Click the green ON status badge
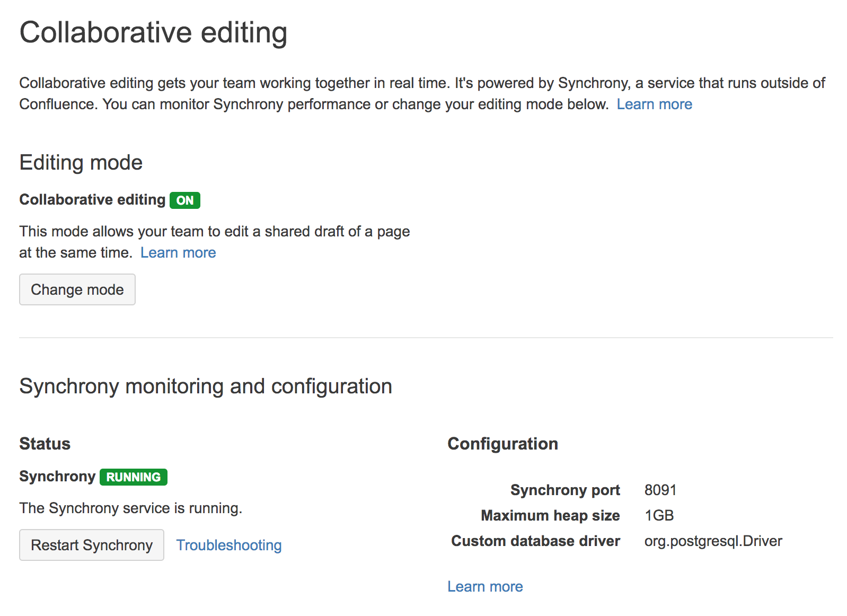This screenshot has width=847, height=616. point(185,200)
